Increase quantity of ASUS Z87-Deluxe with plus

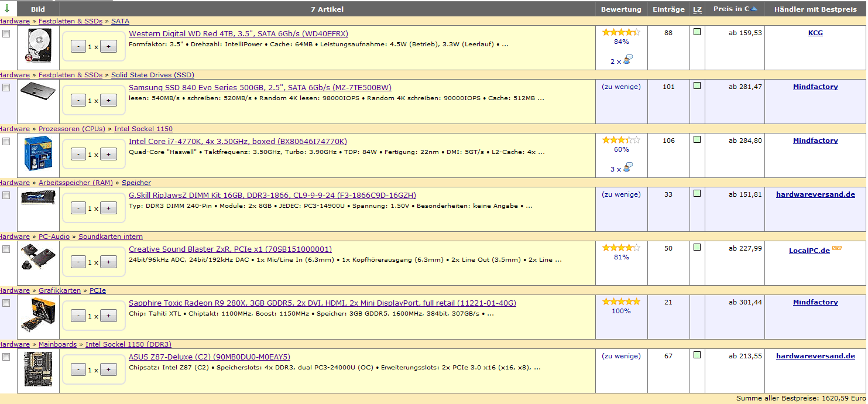[108, 370]
